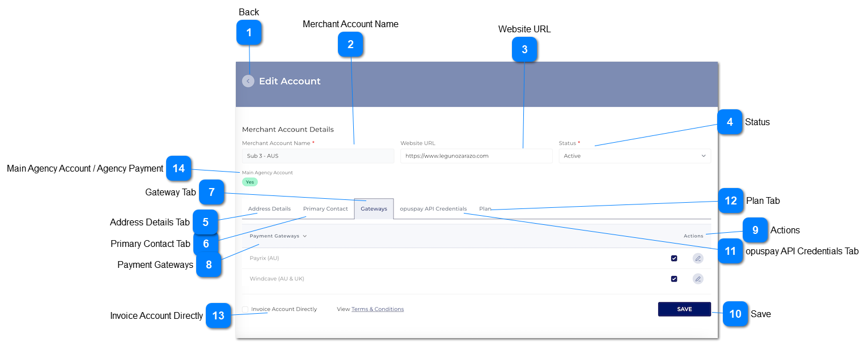Screen dimensions: 868x350
Task: Open editing for Payrix (AU) gateway
Action: tap(698, 258)
